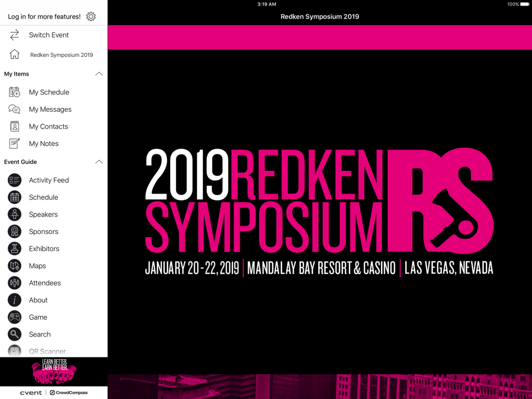Viewport: 532px width, 399px height.
Task: Open My Schedule calendar icon
Action: click(x=14, y=92)
